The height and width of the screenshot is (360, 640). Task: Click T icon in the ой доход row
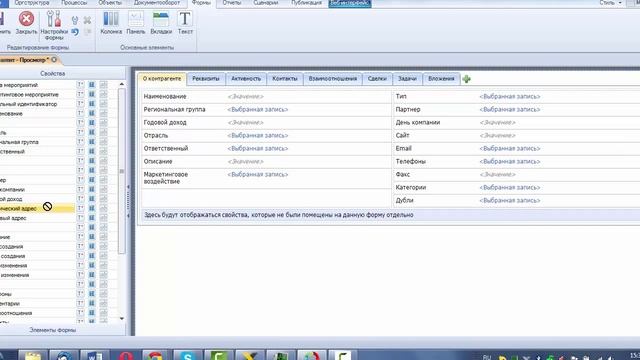tap(80, 199)
